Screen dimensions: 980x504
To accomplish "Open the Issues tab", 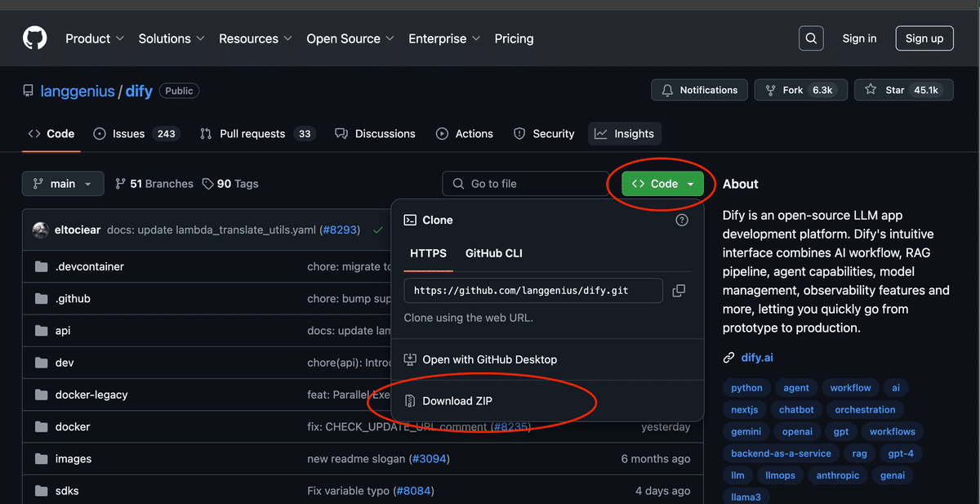I will [x=137, y=134].
